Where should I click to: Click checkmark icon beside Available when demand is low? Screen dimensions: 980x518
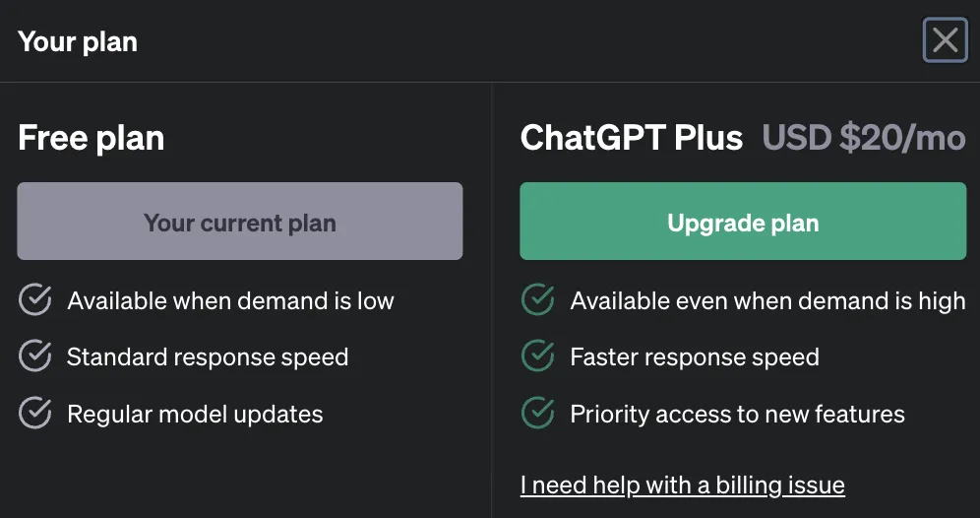35,300
